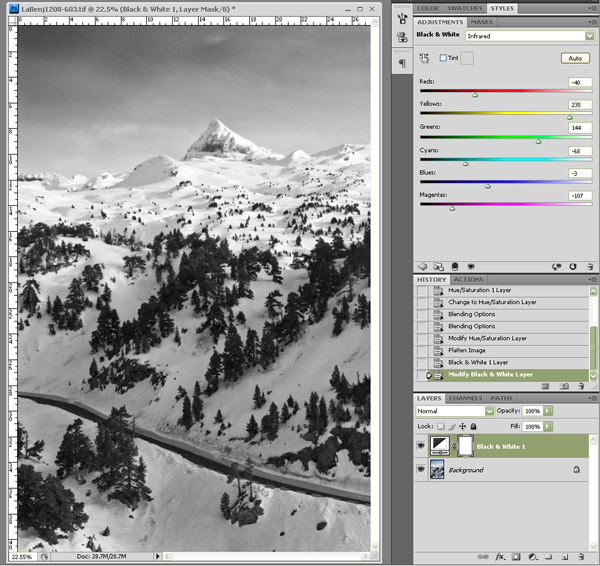This screenshot has height=566, width=600.
Task: Click the Tint color swatch
Action: 467,58
